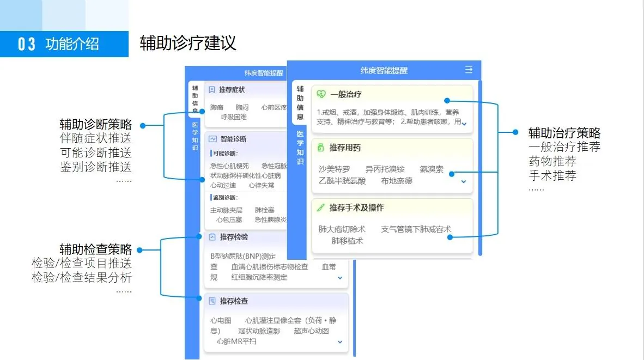Click the 红细胞沉降率测定 test item
Screen dimensions: 644x360
(259, 278)
